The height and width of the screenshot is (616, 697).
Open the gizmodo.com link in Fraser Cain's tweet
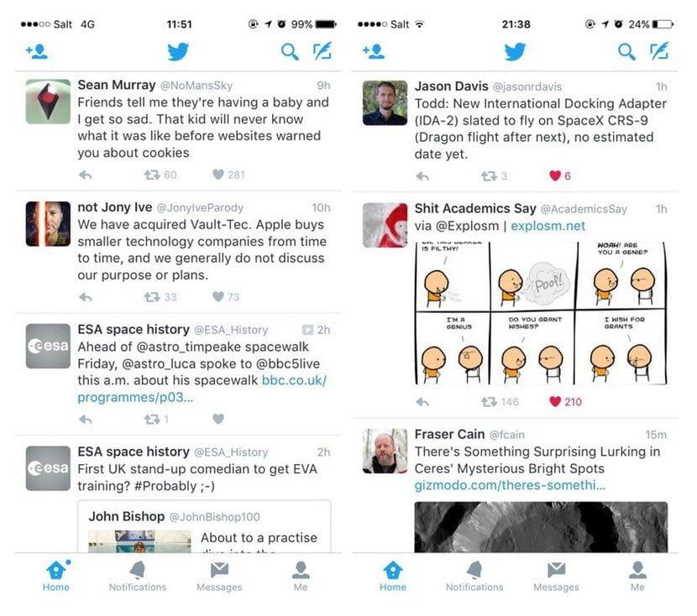(x=510, y=485)
